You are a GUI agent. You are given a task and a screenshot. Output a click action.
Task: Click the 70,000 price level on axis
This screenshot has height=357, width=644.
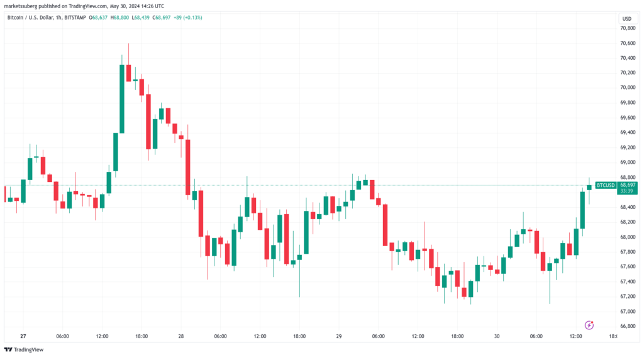(x=628, y=88)
